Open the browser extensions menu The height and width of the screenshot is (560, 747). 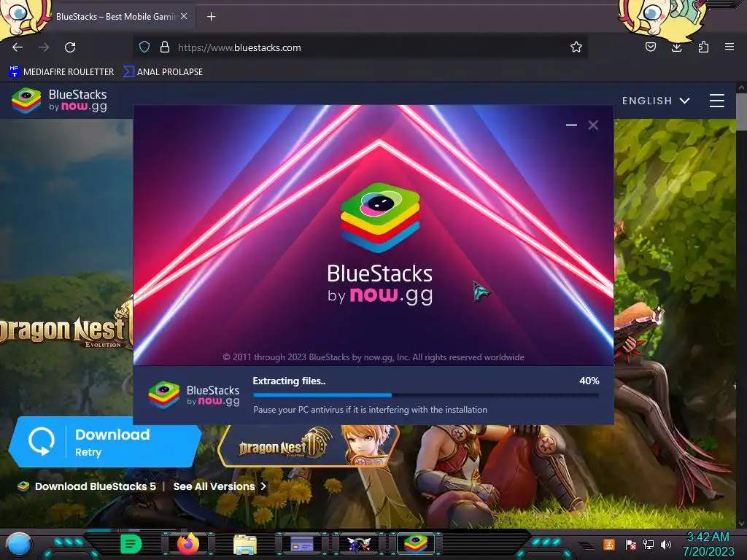pos(703,47)
